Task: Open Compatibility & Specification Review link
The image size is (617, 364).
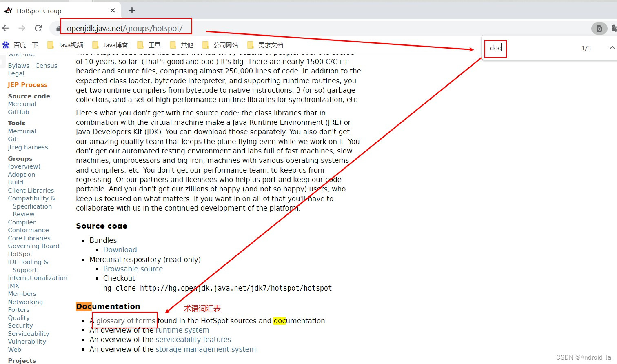Action: 31,206
